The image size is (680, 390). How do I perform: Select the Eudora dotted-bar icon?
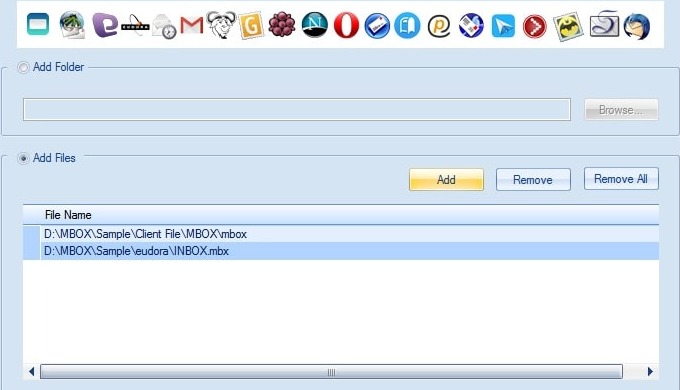[135, 26]
